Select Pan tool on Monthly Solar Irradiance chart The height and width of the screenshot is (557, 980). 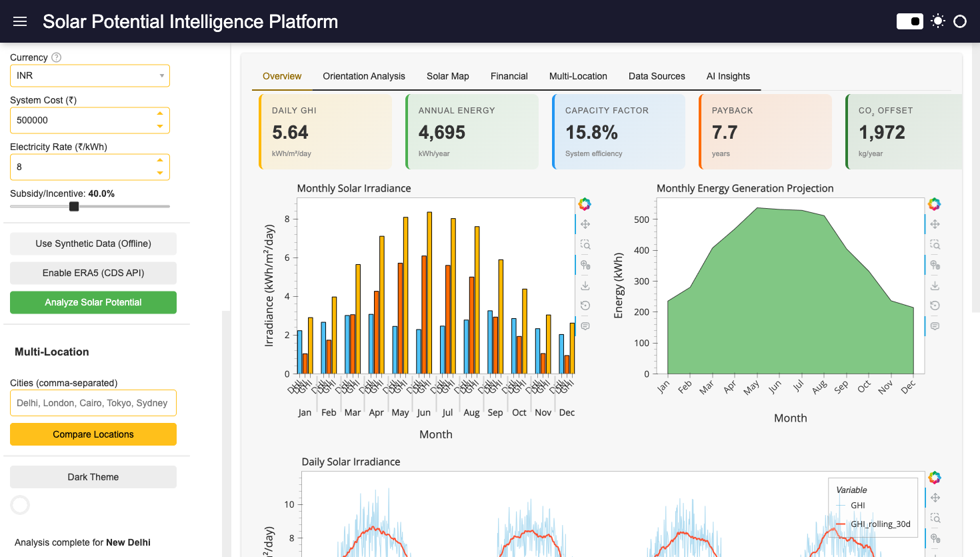pos(585,224)
